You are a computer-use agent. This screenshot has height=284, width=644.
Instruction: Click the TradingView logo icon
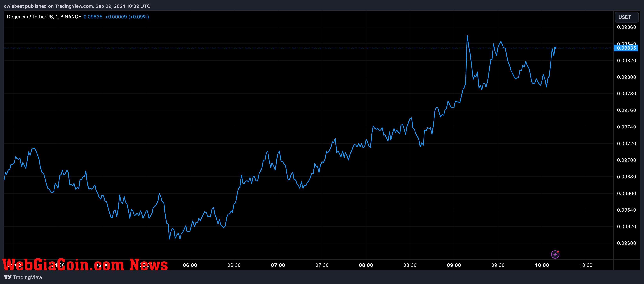[x=8, y=277]
